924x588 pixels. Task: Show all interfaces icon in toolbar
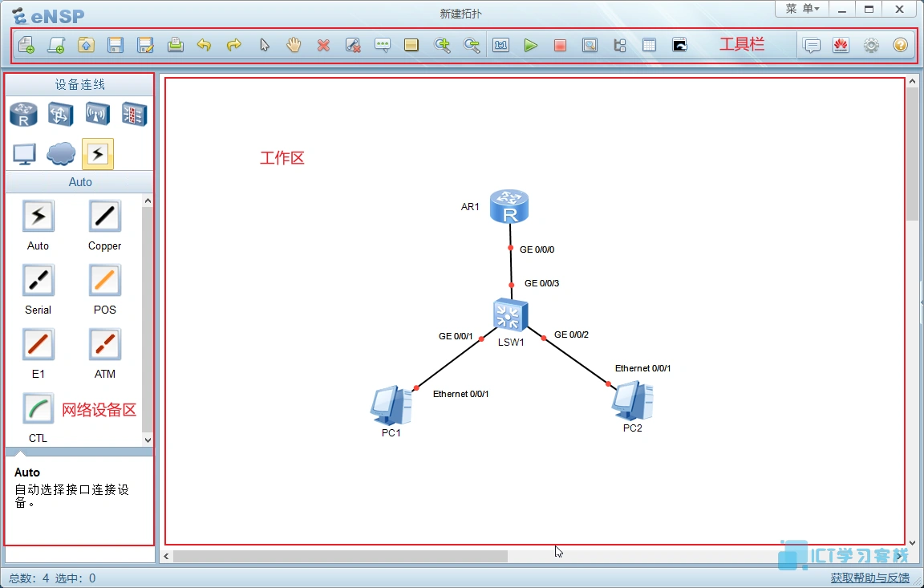(620, 46)
